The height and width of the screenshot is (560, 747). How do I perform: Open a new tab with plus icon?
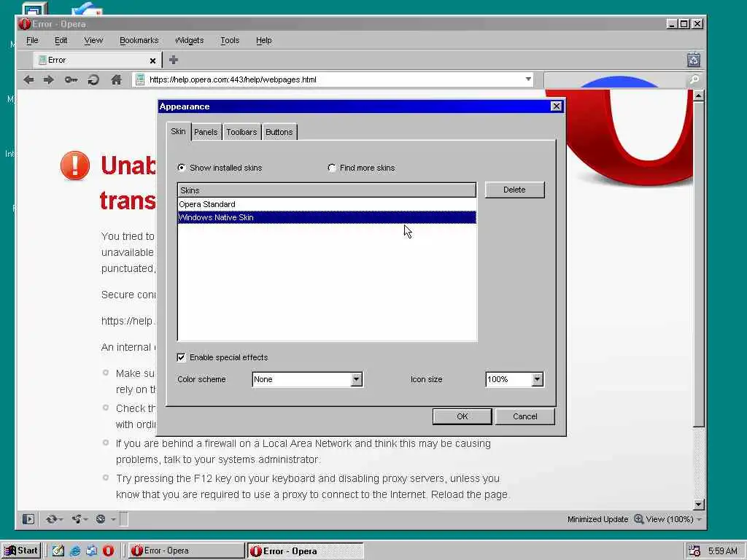(x=174, y=60)
